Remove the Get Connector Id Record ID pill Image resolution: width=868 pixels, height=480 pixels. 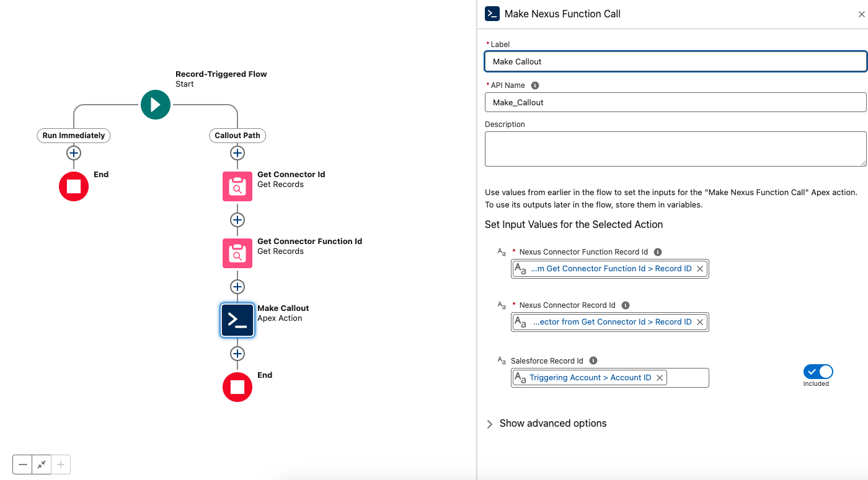point(700,322)
